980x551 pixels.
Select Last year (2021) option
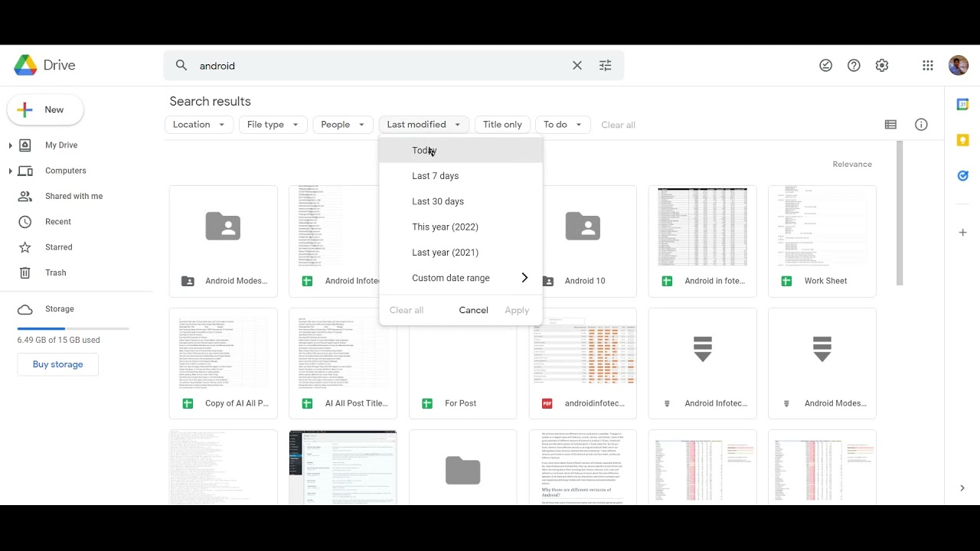point(461,253)
